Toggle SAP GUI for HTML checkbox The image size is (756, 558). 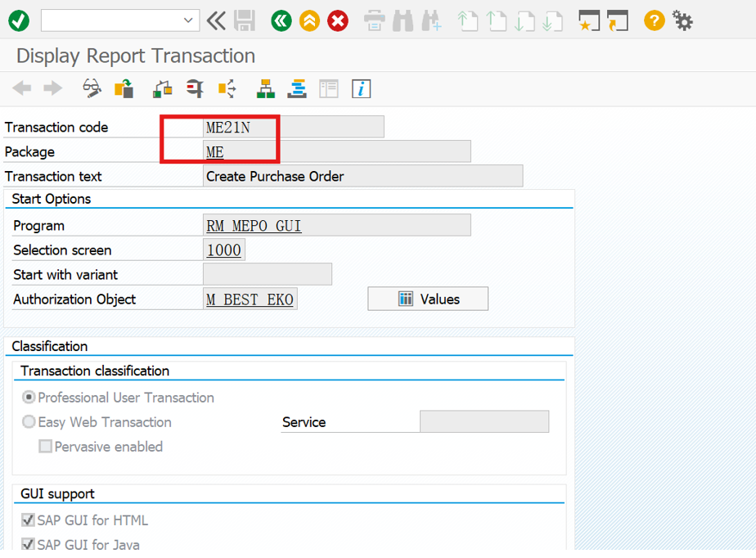(28, 520)
